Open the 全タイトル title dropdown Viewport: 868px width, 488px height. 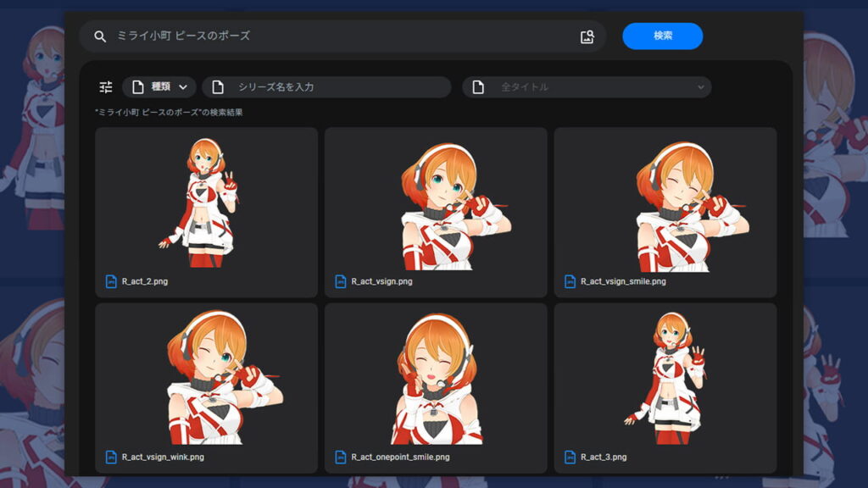coord(587,87)
